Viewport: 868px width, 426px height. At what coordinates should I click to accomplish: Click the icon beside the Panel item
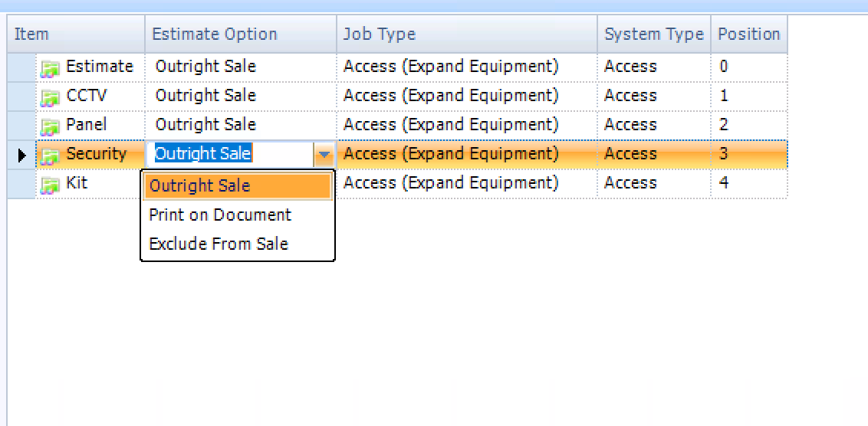[50, 126]
